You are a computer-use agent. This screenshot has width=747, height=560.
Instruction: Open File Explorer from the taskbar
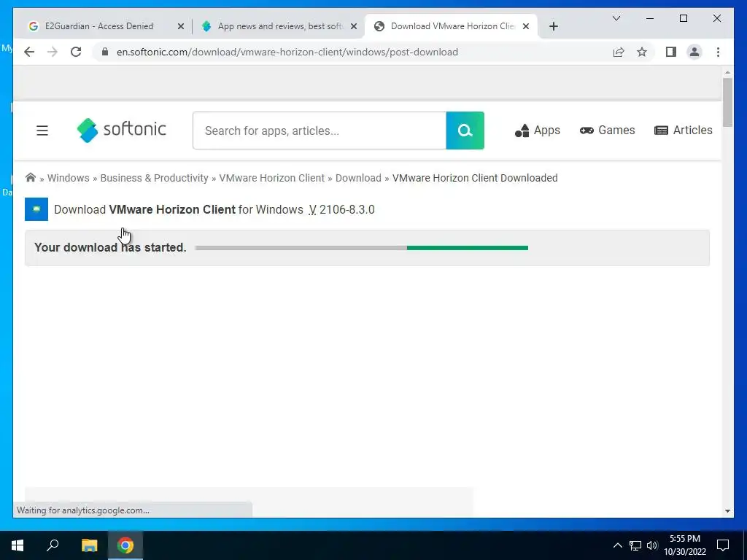pyautogui.click(x=89, y=545)
